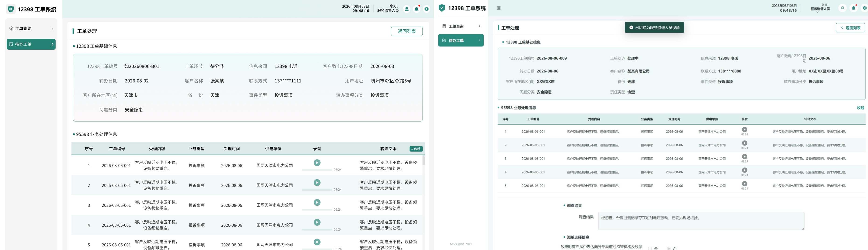
Task: Click the 录音 column header in left window
Action: click(317, 149)
